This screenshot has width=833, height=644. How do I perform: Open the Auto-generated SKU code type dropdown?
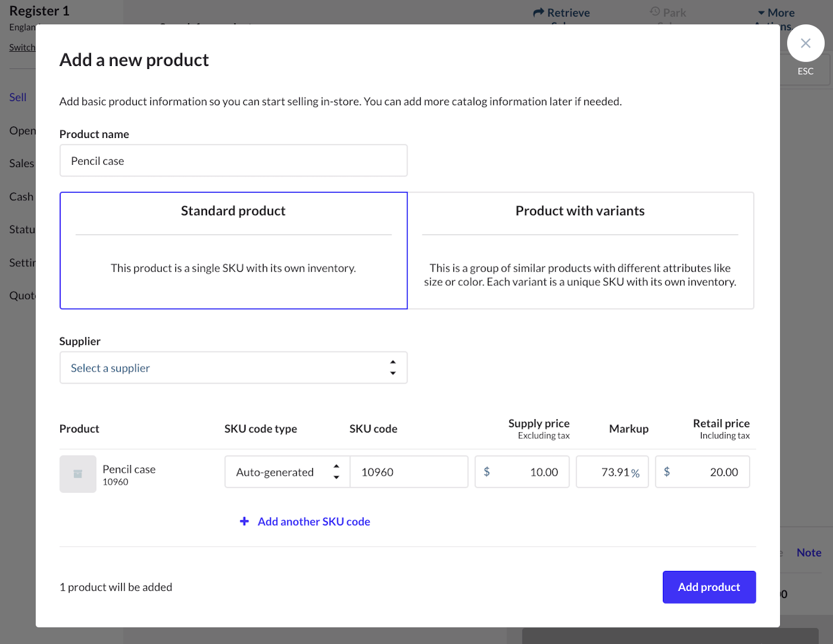(x=280, y=472)
